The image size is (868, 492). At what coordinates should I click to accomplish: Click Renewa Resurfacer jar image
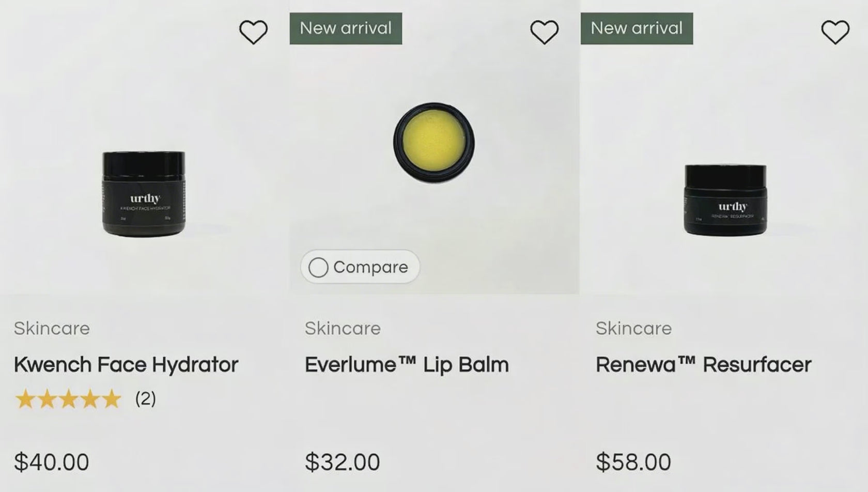(x=725, y=199)
